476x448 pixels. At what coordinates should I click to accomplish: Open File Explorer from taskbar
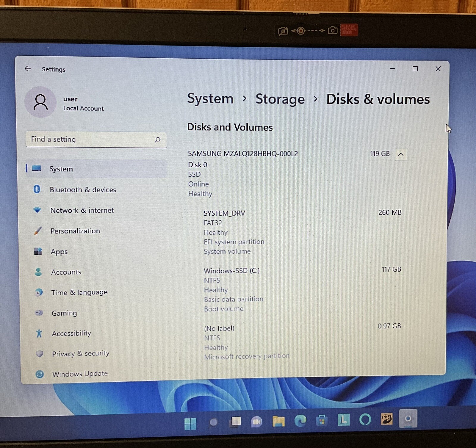pos(278,421)
